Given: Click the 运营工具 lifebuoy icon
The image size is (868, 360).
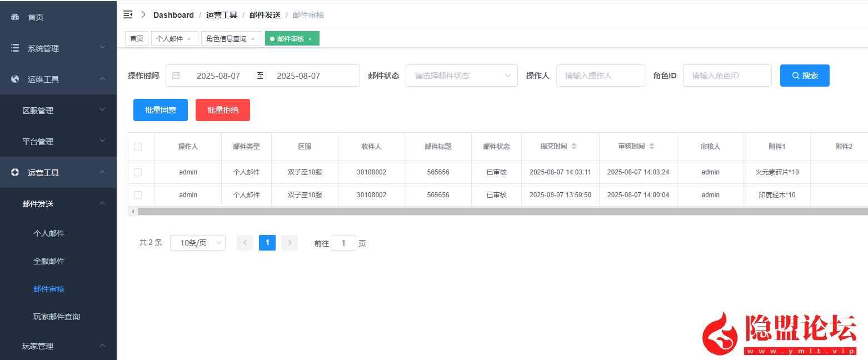Looking at the screenshot, I should click(x=15, y=173).
